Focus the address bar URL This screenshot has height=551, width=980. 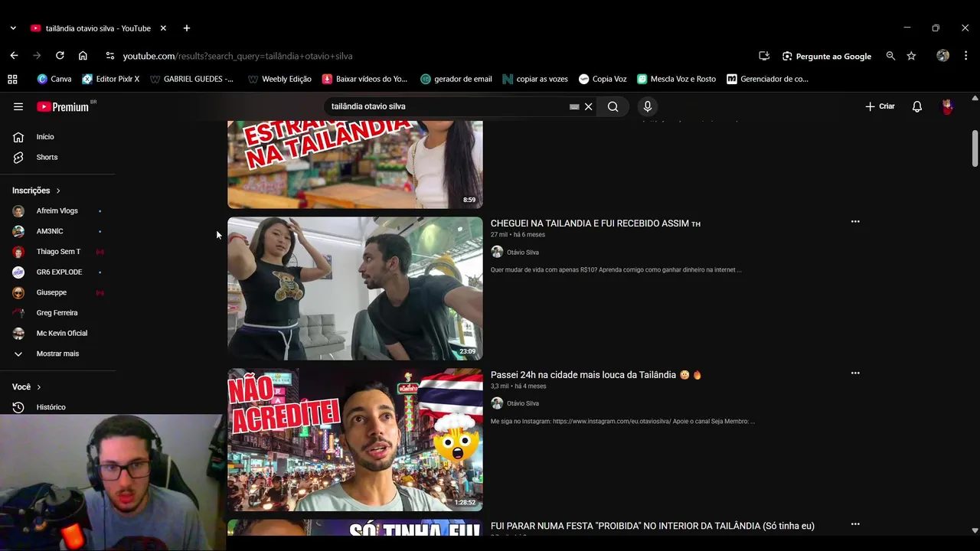(237, 56)
